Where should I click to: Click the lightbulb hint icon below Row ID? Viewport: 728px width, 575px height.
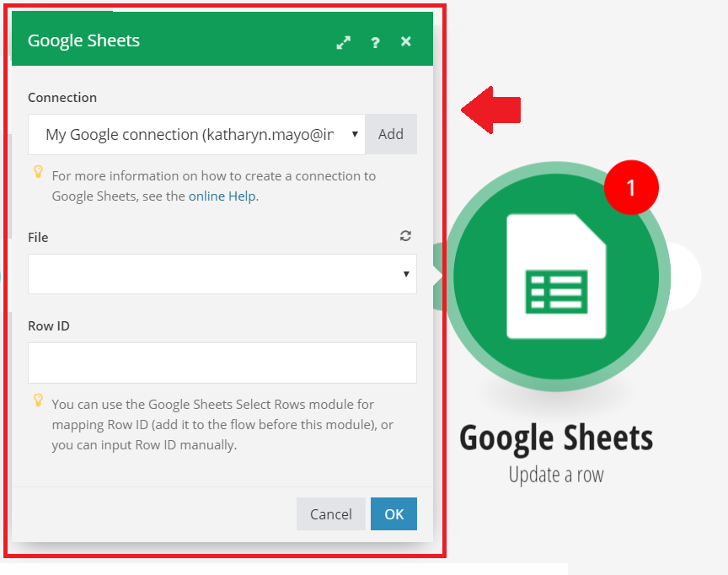39,400
